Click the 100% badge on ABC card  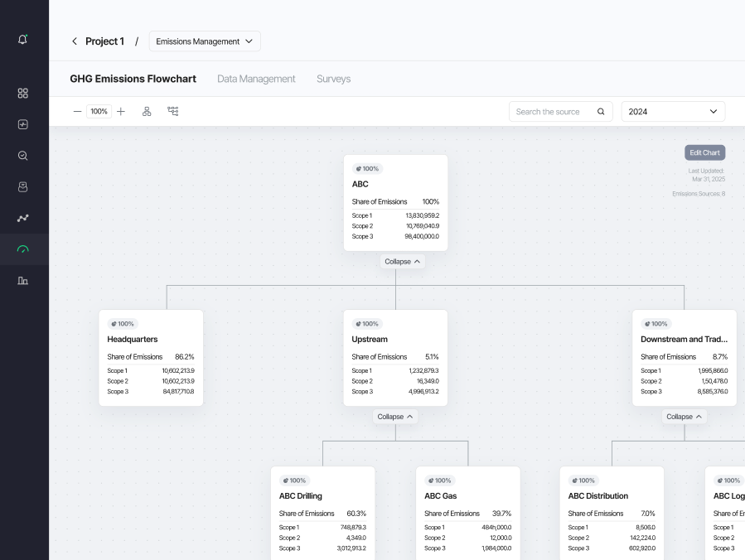coord(368,169)
